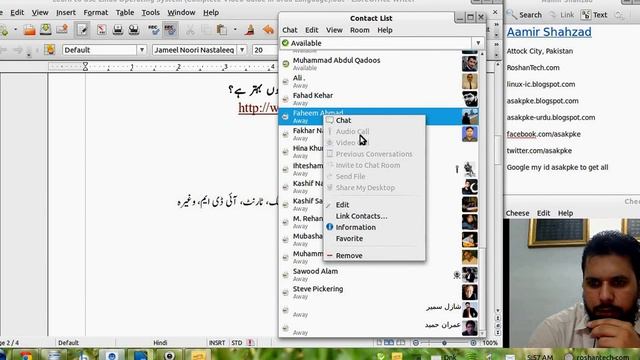Click the 5:57 AM clock in panel
Viewport: 640px width, 360px height.
pyautogui.click(x=540, y=357)
